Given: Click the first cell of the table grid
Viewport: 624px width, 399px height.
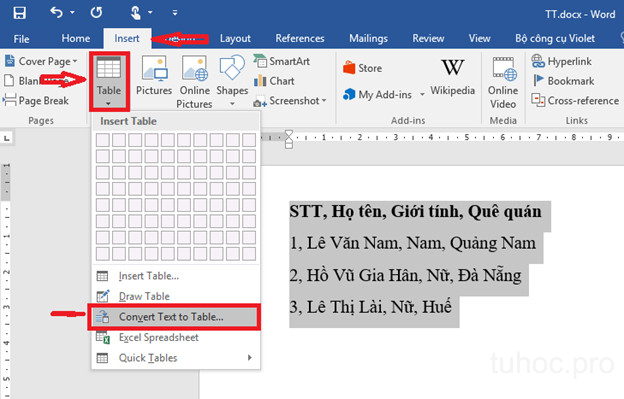Looking at the screenshot, I should (103, 140).
